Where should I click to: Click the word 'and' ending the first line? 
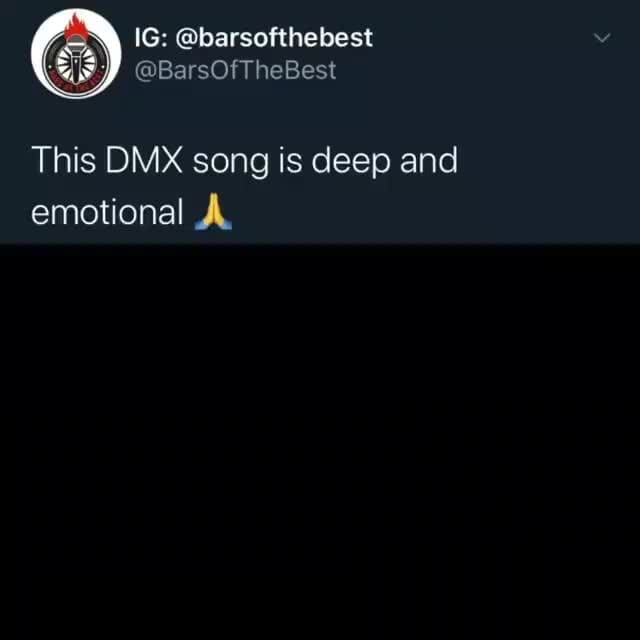[429, 160]
